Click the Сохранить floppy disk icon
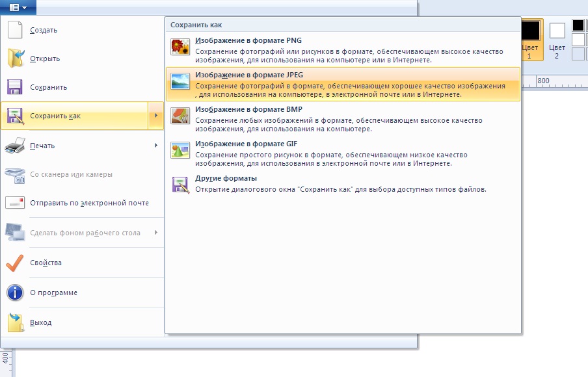 (x=15, y=87)
